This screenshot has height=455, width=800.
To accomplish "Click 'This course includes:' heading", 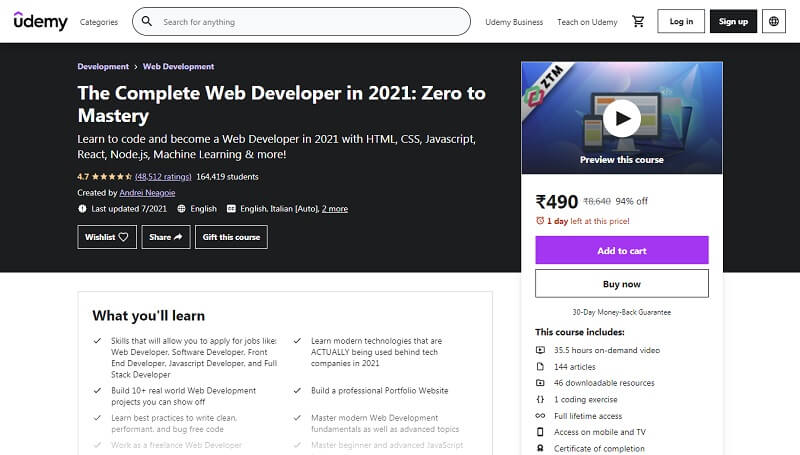I will [580, 332].
